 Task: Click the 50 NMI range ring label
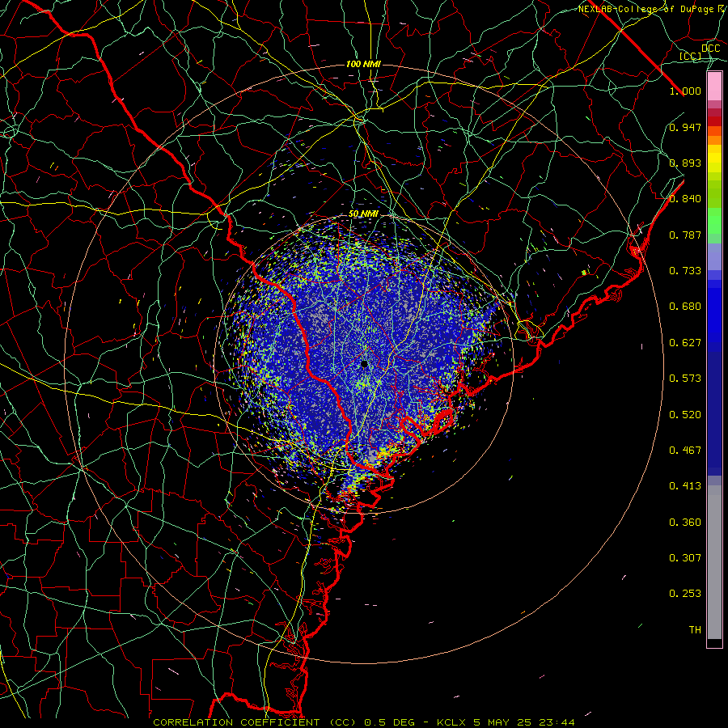click(363, 214)
